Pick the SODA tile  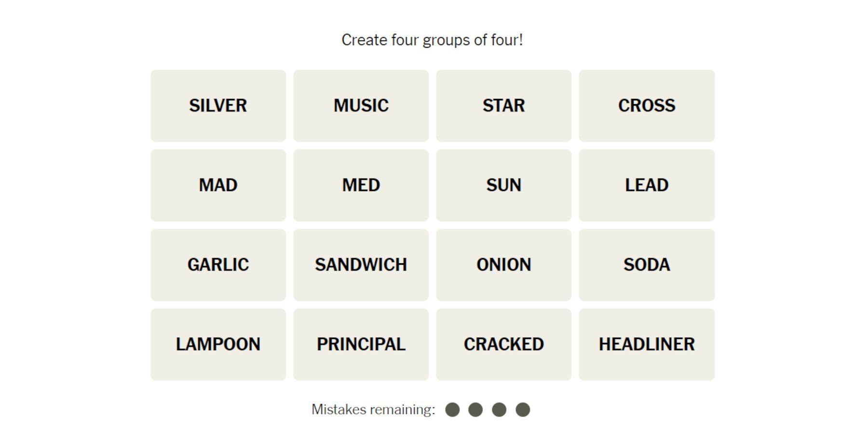point(647,265)
